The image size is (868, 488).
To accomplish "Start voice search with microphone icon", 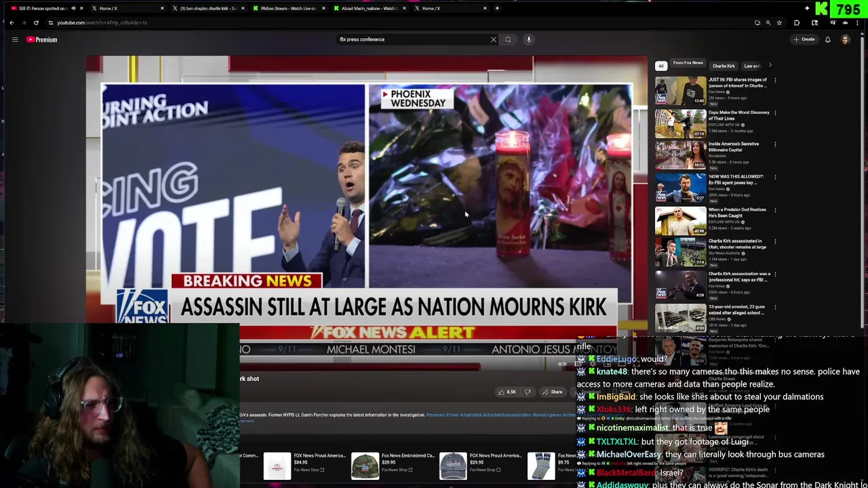I will (x=529, y=39).
